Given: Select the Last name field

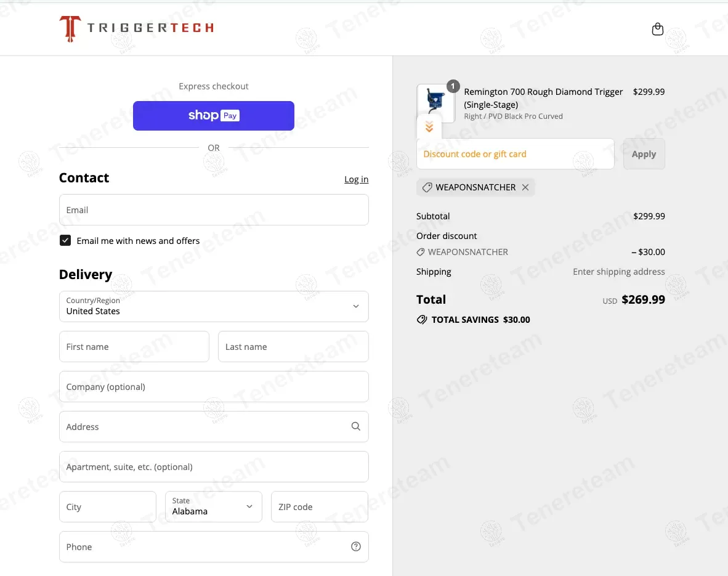Looking at the screenshot, I should point(293,347).
